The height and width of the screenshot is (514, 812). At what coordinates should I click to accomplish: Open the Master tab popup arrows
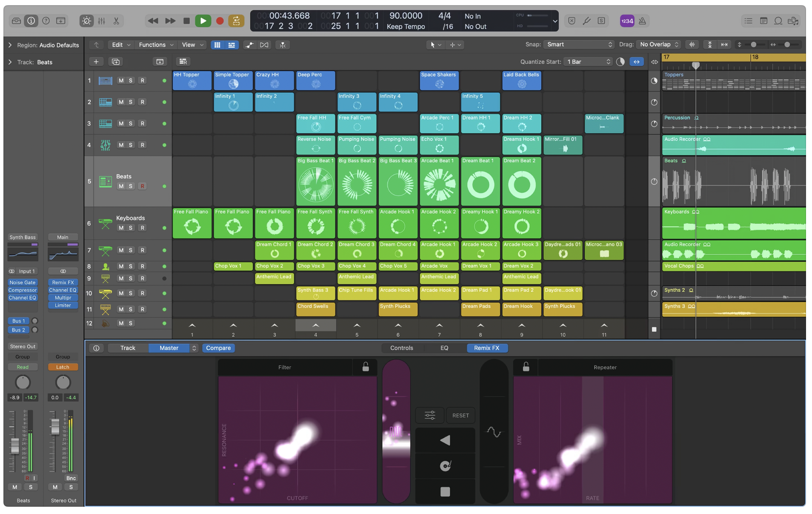pyautogui.click(x=194, y=348)
